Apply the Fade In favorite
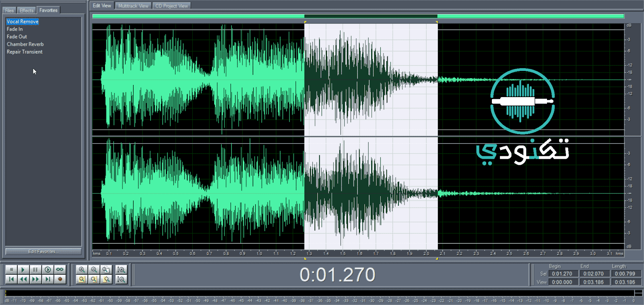Screen dimensions: 644x305 click(14, 29)
